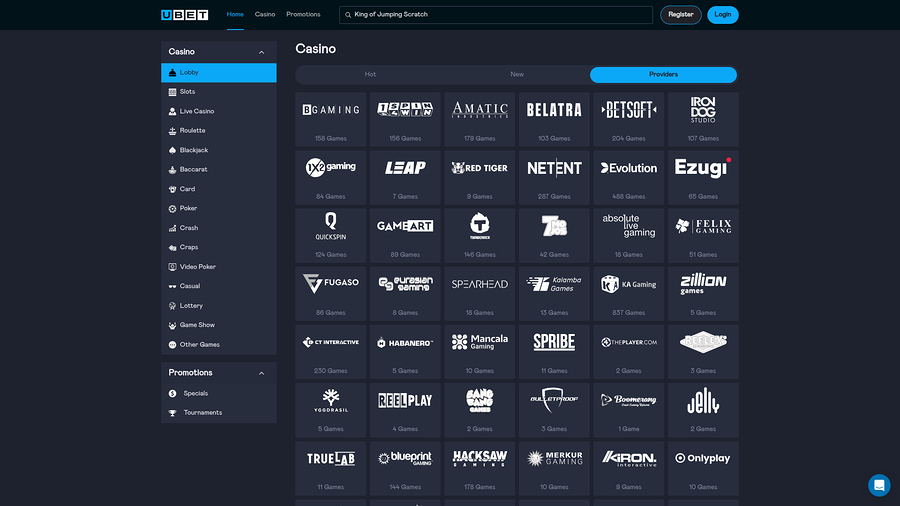The image size is (900, 506).
Task: Focus the game search field
Action: pyautogui.click(x=496, y=15)
